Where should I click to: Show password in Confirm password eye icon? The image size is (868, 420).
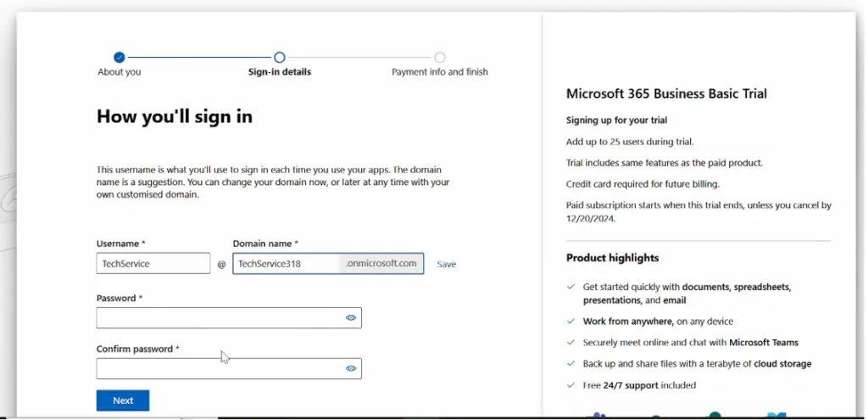point(351,368)
